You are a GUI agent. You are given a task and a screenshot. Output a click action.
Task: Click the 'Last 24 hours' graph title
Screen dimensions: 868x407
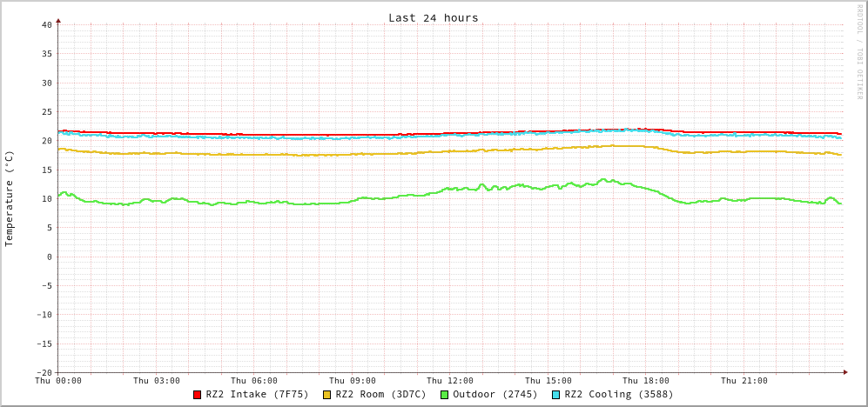tap(433, 17)
